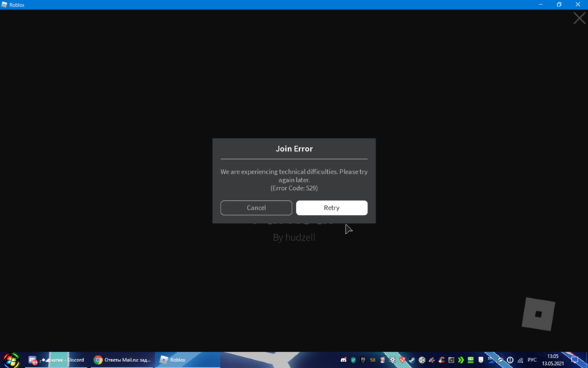Click the Roblox icon in title bar
Viewport: 588px width, 368px height.
coord(4,4)
